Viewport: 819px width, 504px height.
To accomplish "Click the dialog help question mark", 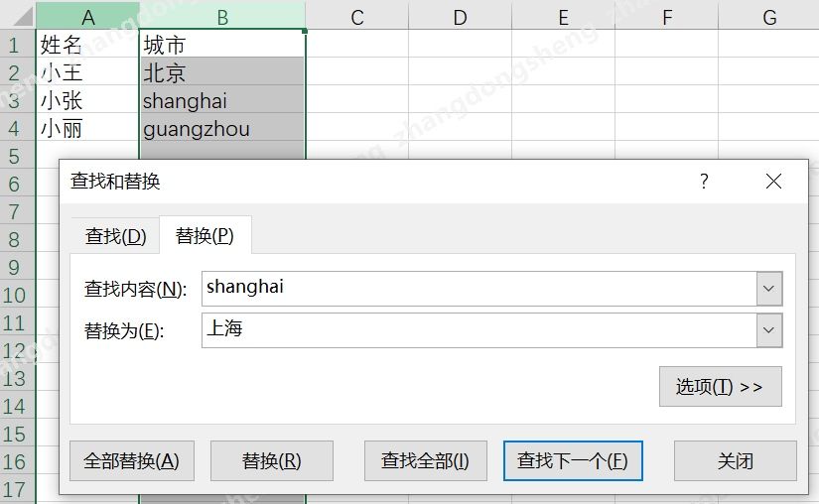I will tap(704, 182).
